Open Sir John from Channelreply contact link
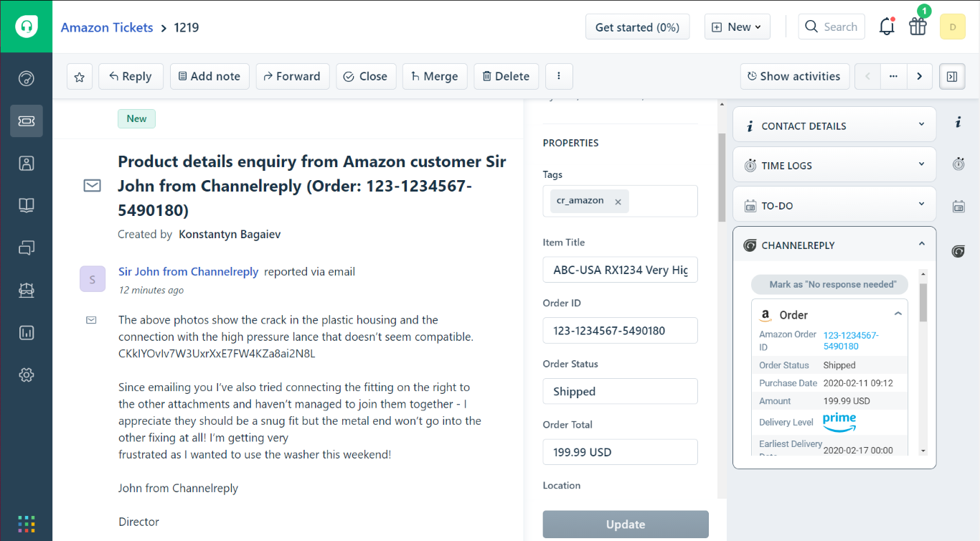The width and height of the screenshot is (980, 541). pyautogui.click(x=189, y=271)
